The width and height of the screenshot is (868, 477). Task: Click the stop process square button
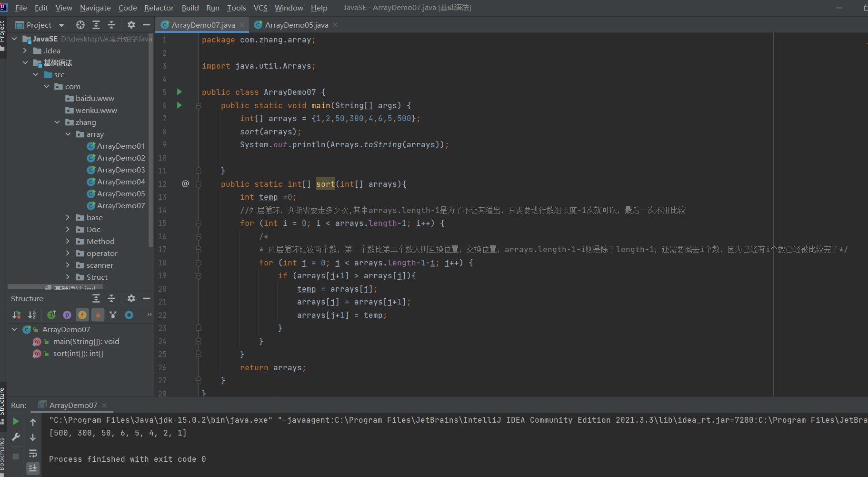16,456
